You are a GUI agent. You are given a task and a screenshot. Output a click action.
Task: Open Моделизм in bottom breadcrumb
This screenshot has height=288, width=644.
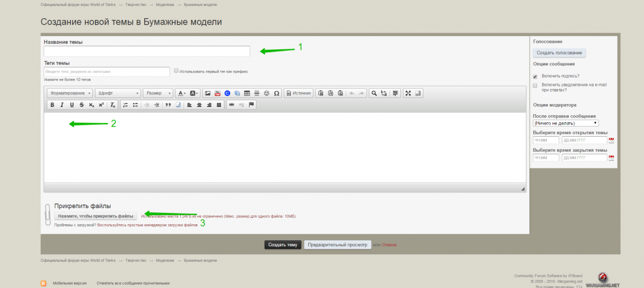(165, 260)
